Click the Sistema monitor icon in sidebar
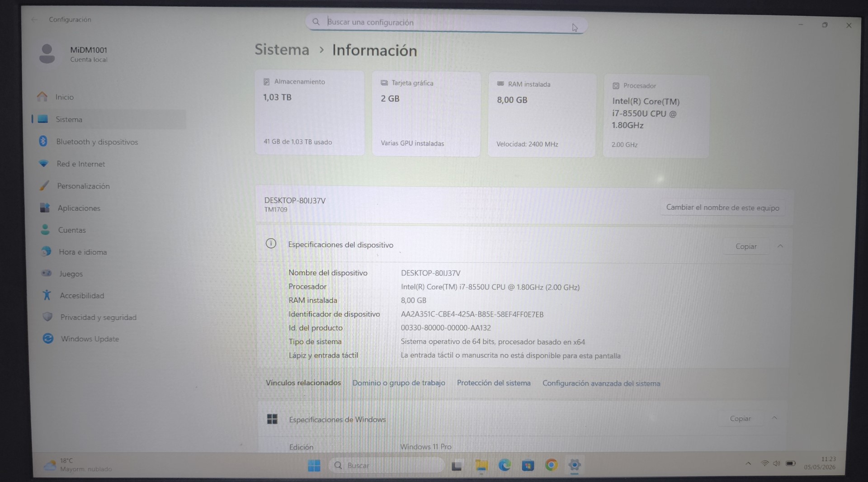 (43, 119)
